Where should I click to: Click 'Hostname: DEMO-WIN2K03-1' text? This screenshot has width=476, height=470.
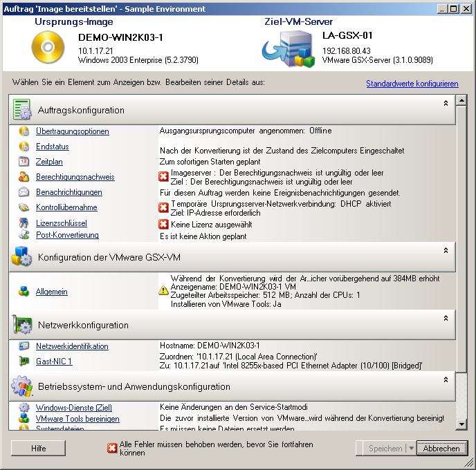click(x=210, y=346)
